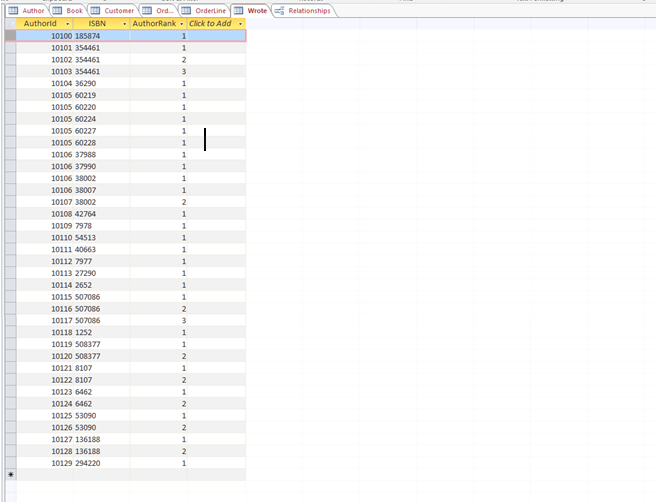Click the select-all corner box of datasheet
This screenshot has width=656, height=502.
10,24
